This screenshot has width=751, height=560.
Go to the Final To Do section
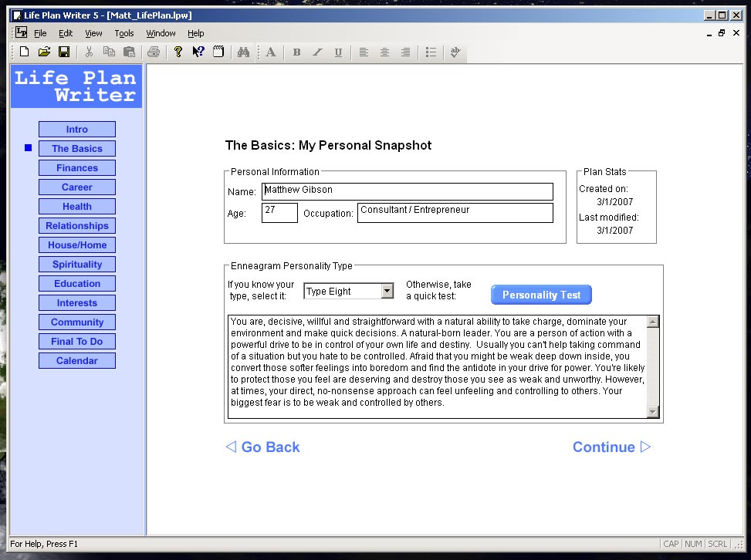click(77, 341)
